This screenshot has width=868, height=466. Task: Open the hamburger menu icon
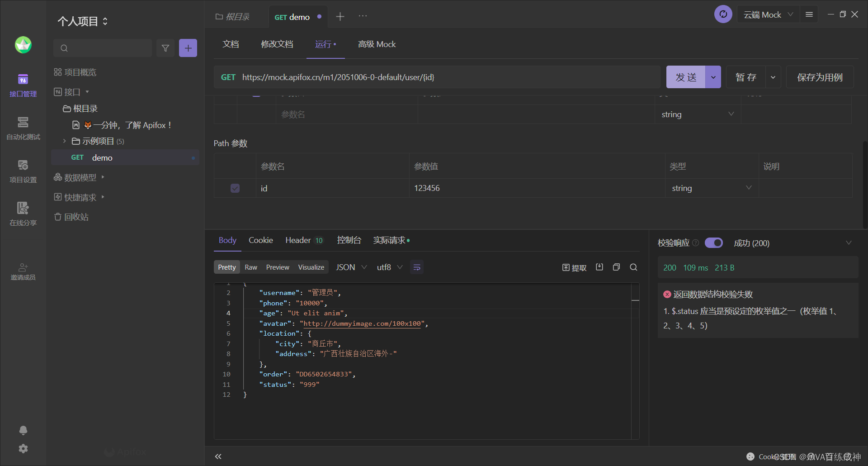click(809, 14)
